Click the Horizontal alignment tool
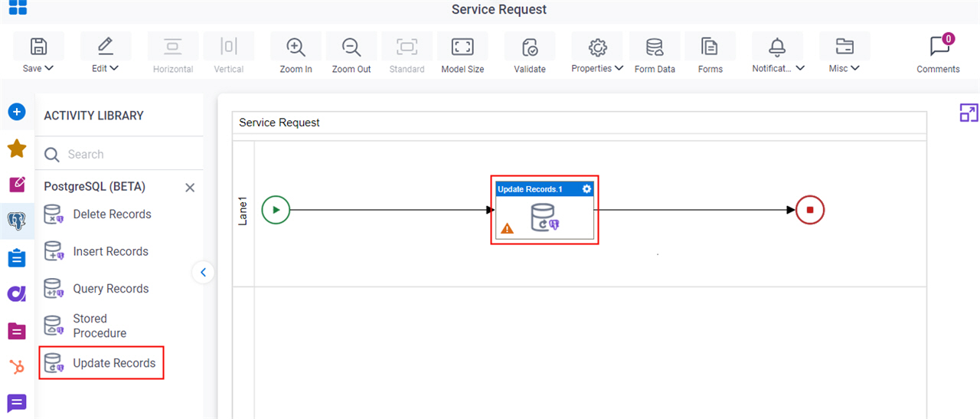 (173, 55)
